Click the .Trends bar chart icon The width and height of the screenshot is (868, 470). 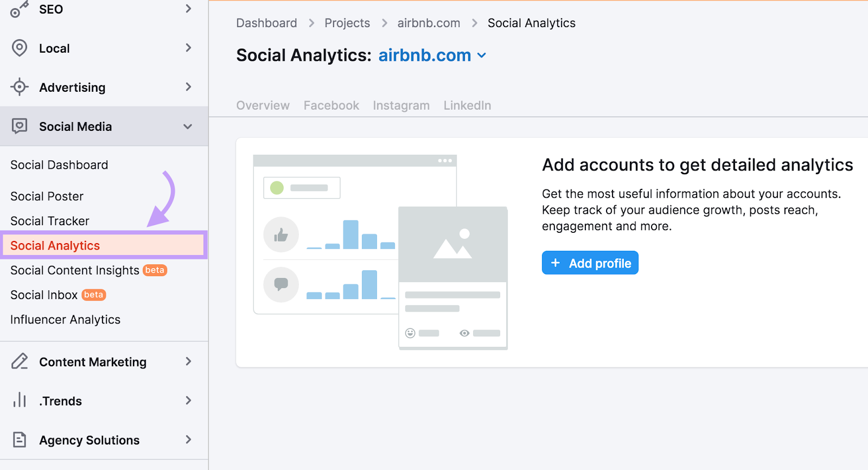pos(20,400)
